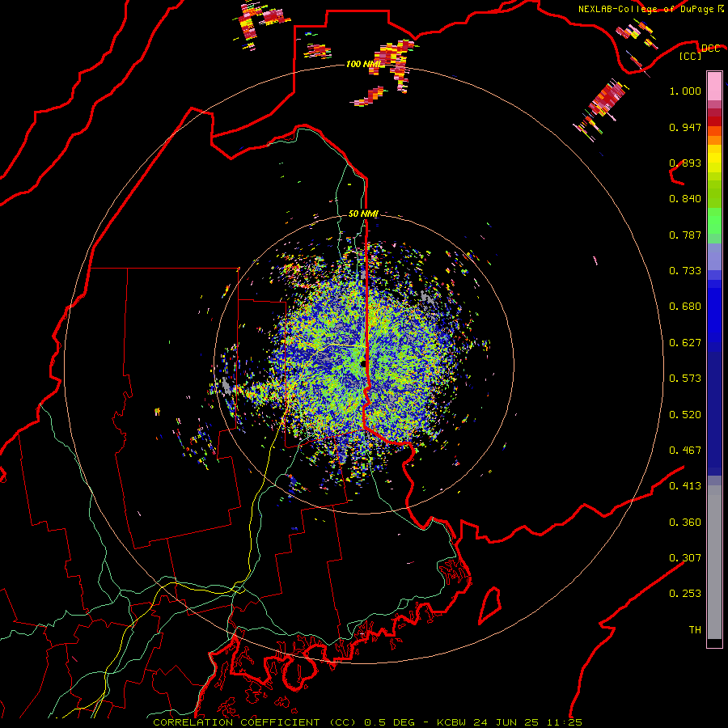Select the 0.360 scale value
This screenshot has height=728, width=728.
[x=685, y=523]
